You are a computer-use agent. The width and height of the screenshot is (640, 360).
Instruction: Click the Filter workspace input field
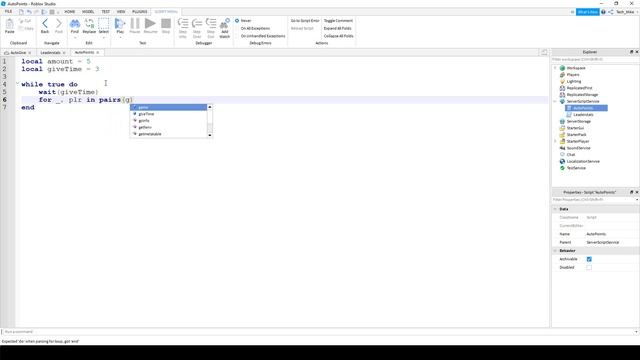tap(595, 60)
